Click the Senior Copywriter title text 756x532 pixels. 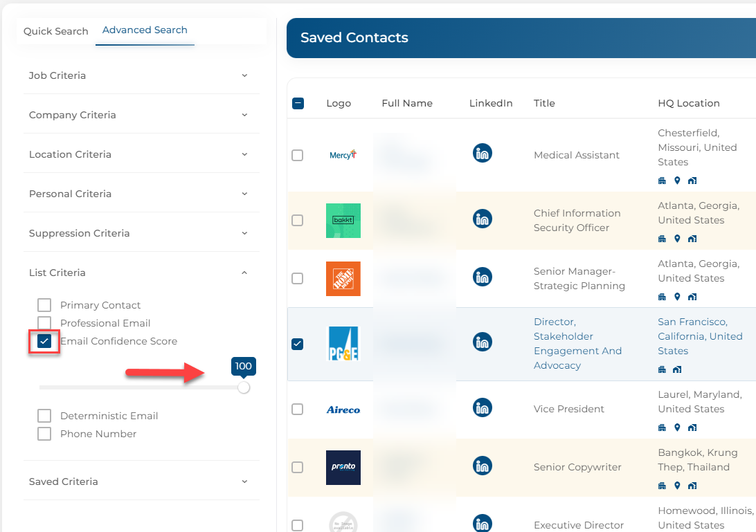(x=577, y=467)
